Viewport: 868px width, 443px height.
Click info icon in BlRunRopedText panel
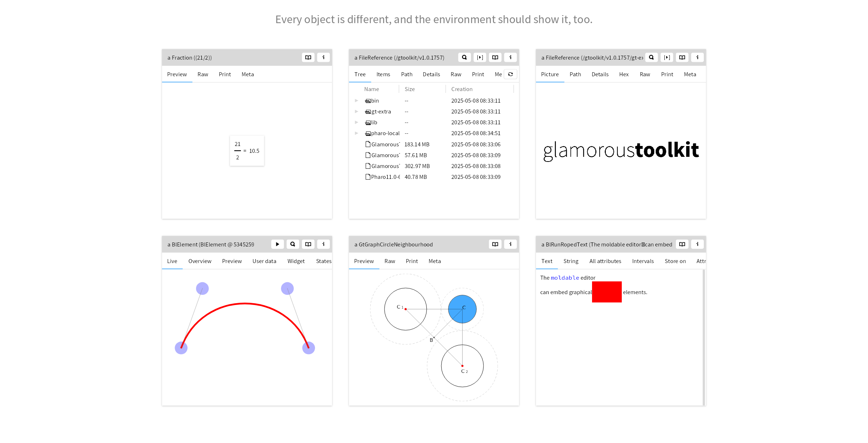coord(697,244)
